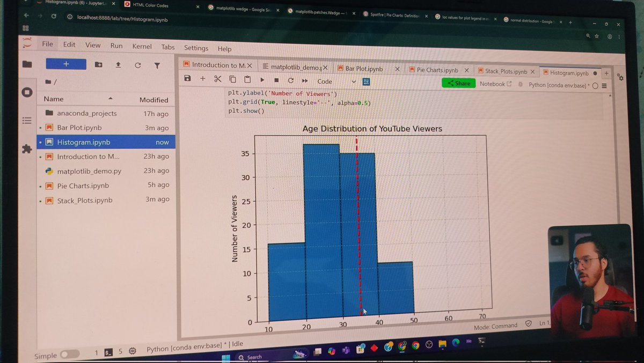Toggle Simple interface mode switch
Viewport: 644px width, 363px height.
coord(70,354)
